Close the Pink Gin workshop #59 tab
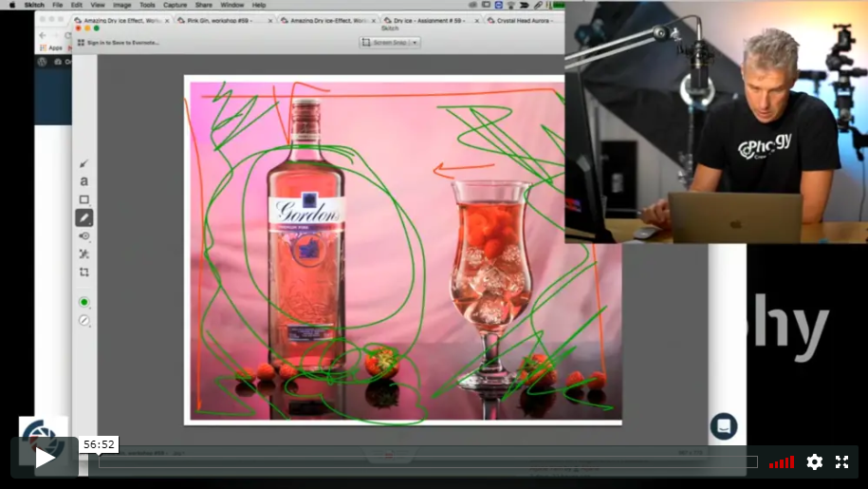Screen dimensions: 868x489 270,21
